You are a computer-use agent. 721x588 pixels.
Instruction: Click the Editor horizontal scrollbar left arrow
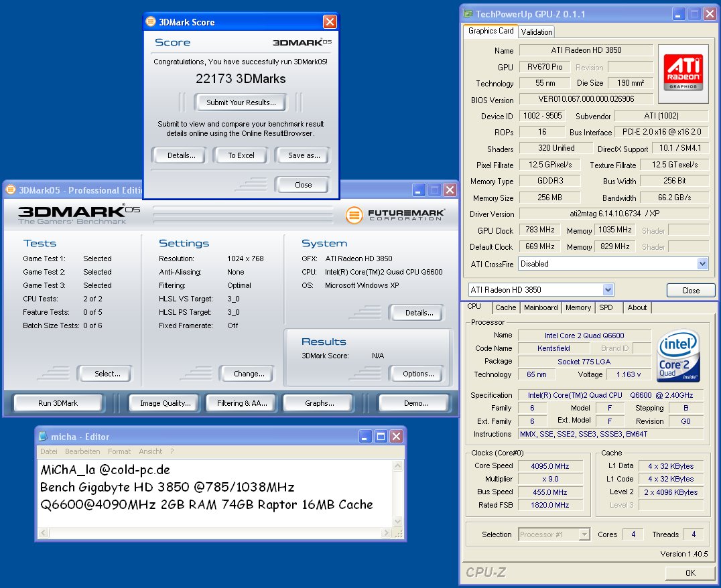pyautogui.click(x=44, y=533)
